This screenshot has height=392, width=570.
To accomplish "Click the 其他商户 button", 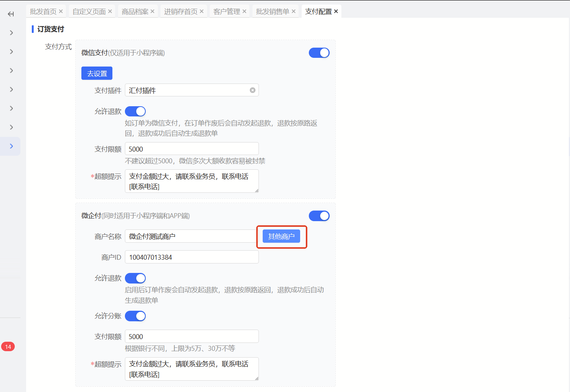I will pos(281,236).
